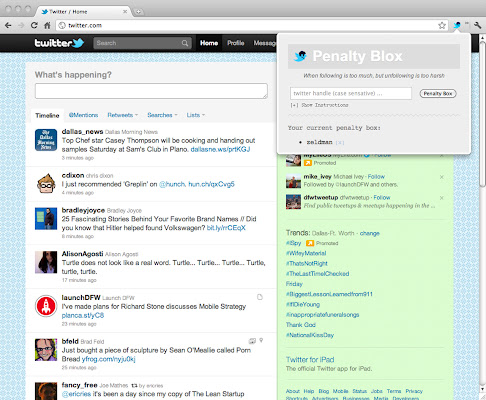The image size is (486, 400).
Task: Dismiss the mike_ivey follow suggestion
Action: 442,177
